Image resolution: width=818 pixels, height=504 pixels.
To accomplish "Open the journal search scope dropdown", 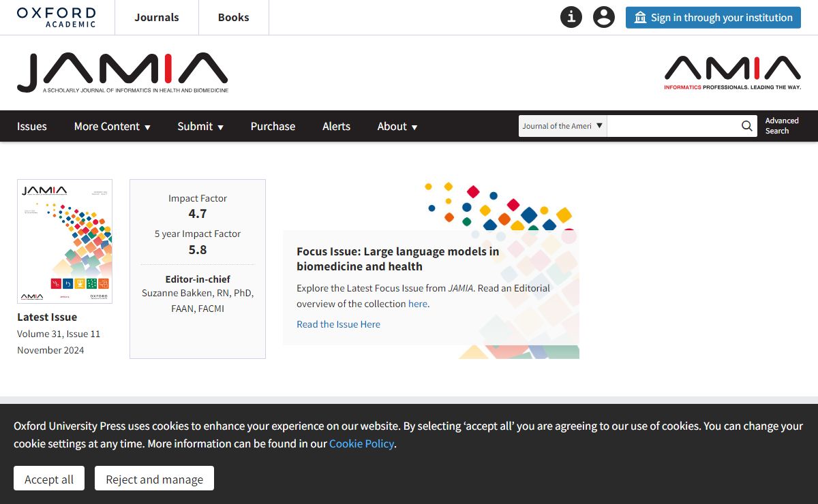I will click(x=563, y=126).
